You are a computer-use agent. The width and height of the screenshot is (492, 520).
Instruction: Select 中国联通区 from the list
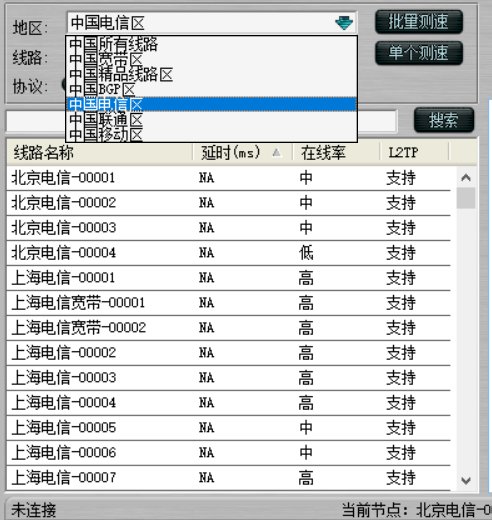[211, 119]
